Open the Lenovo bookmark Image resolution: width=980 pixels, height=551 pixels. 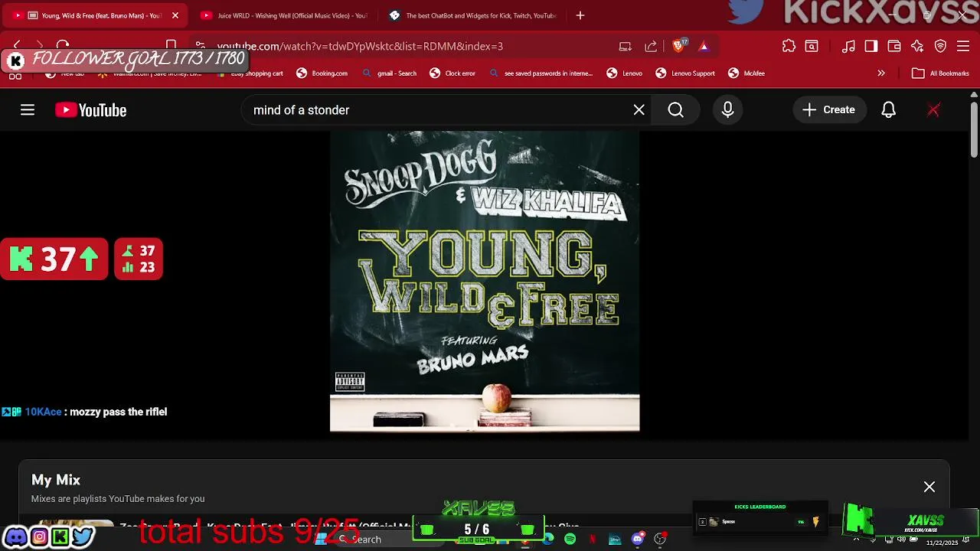click(x=624, y=73)
